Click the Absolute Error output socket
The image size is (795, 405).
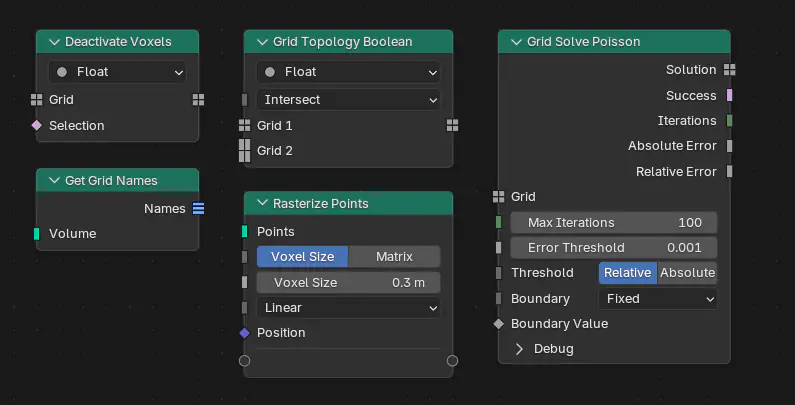click(730, 146)
